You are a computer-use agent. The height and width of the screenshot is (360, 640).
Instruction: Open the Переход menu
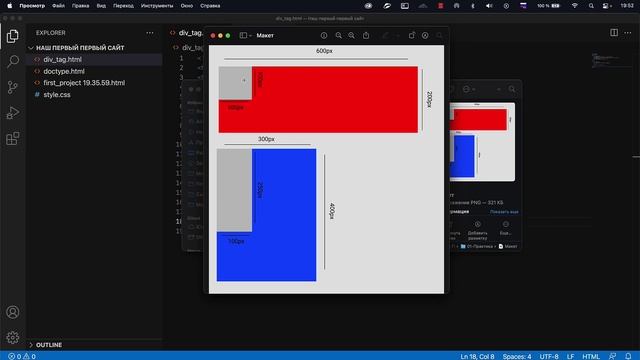123,6
